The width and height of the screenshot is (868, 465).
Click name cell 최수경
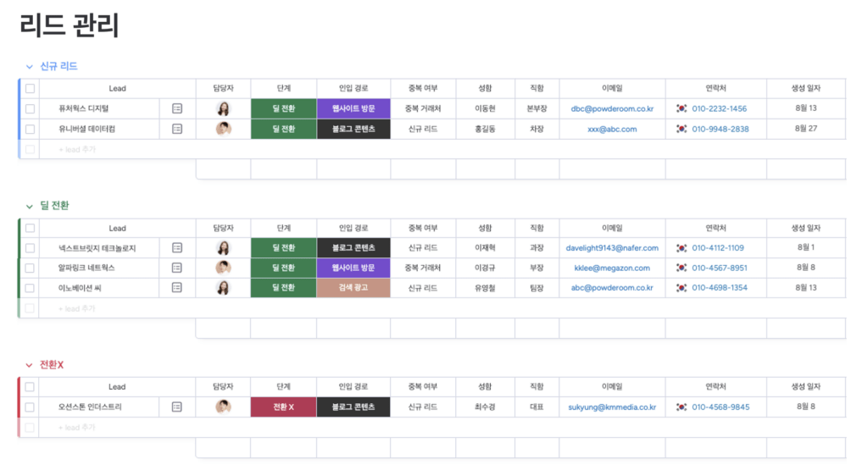pyautogui.click(x=485, y=407)
